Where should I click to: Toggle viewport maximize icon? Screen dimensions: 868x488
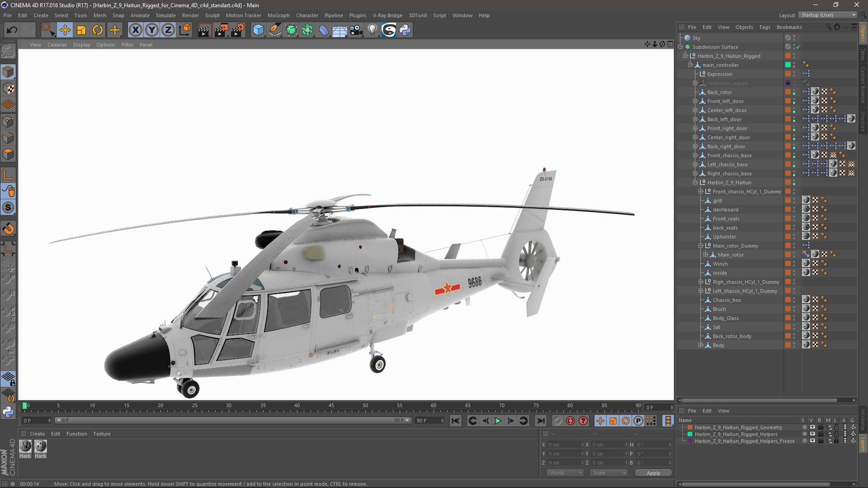coord(670,44)
